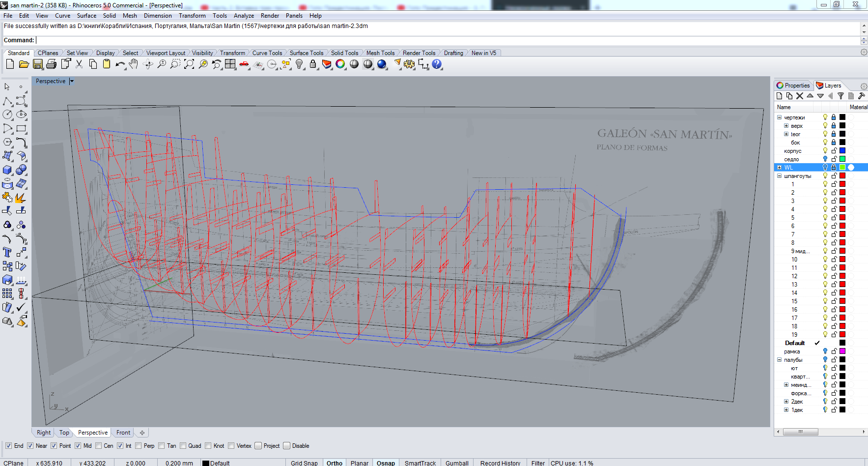Click the Save file icon in toolbar
This screenshot has height=466, width=868.
38,64
